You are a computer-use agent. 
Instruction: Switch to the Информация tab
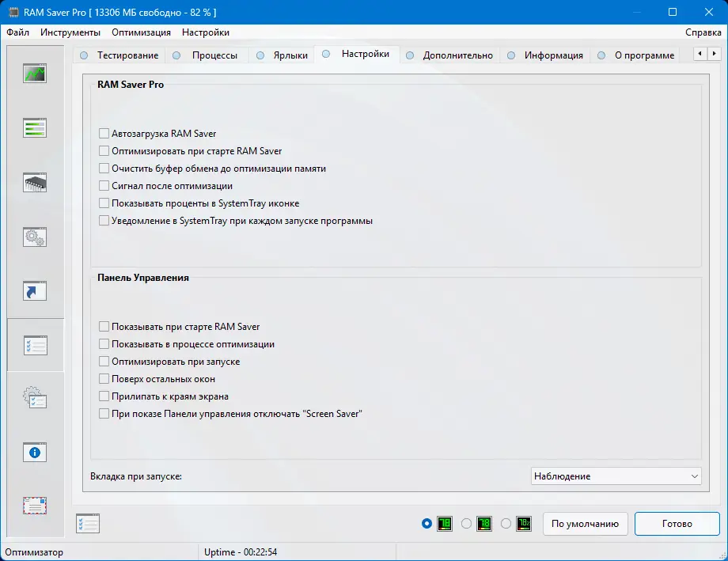click(x=545, y=55)
